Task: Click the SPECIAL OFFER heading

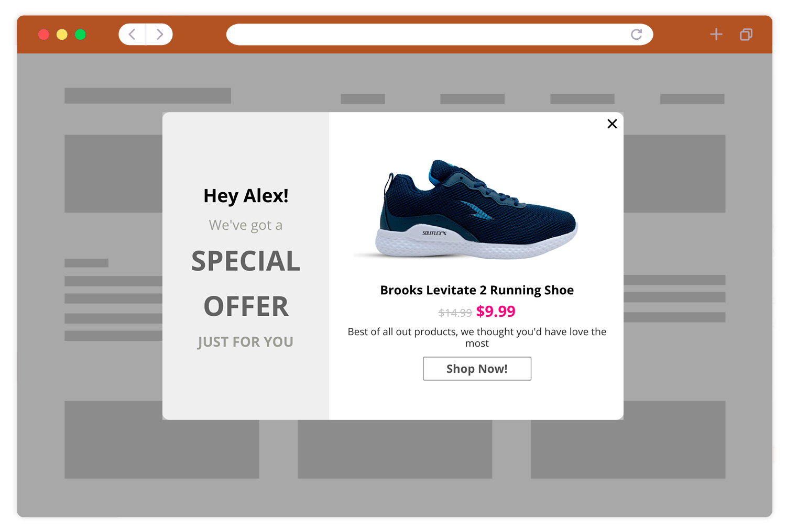Action: tap(246, 283)
